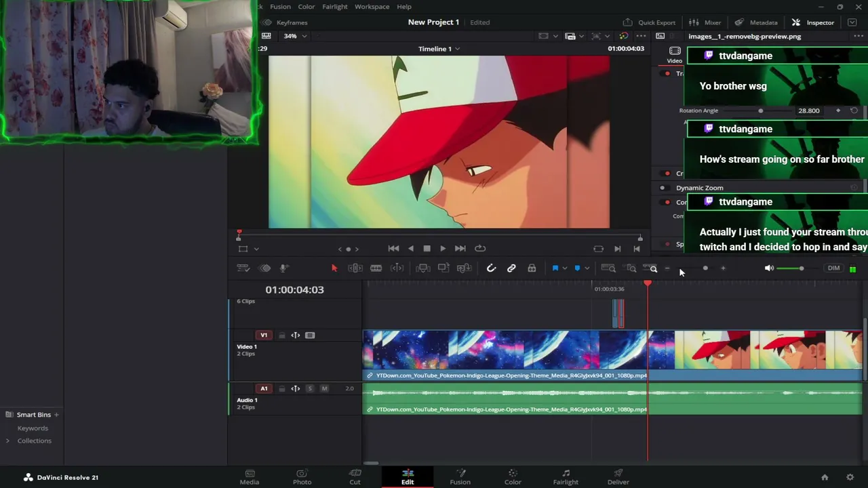Zoom in timeline with plus button
Viewport: 868px width, 488px height.
point(723,268)
